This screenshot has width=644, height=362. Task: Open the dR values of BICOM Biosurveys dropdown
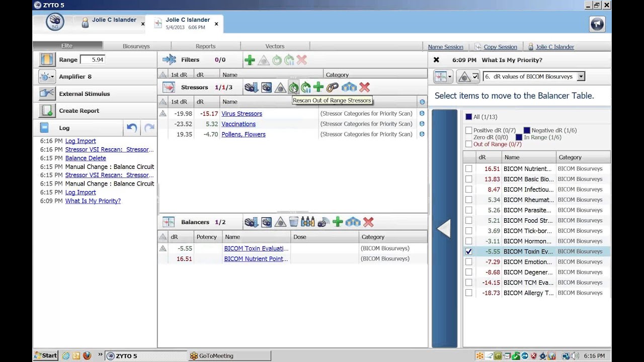coord(581,76)
